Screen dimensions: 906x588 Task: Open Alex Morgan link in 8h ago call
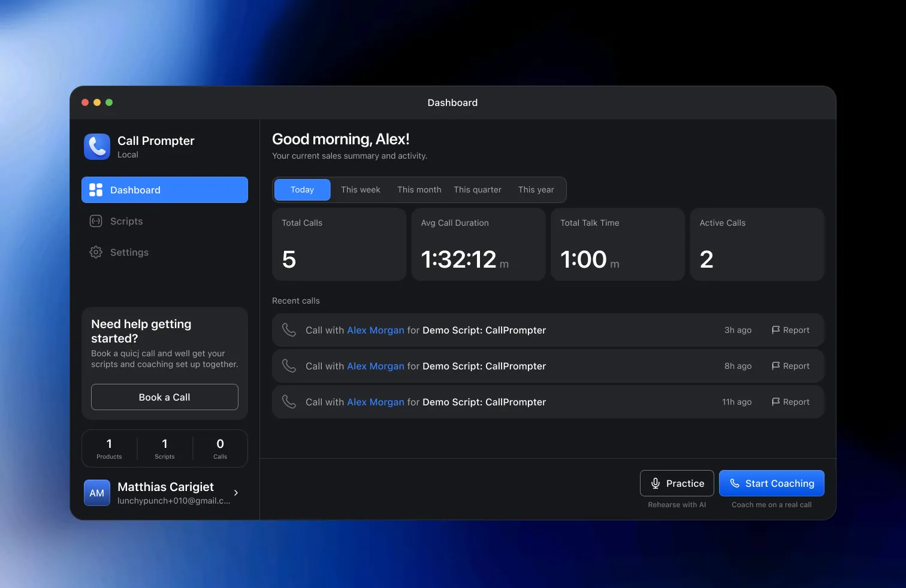(376, 366)
